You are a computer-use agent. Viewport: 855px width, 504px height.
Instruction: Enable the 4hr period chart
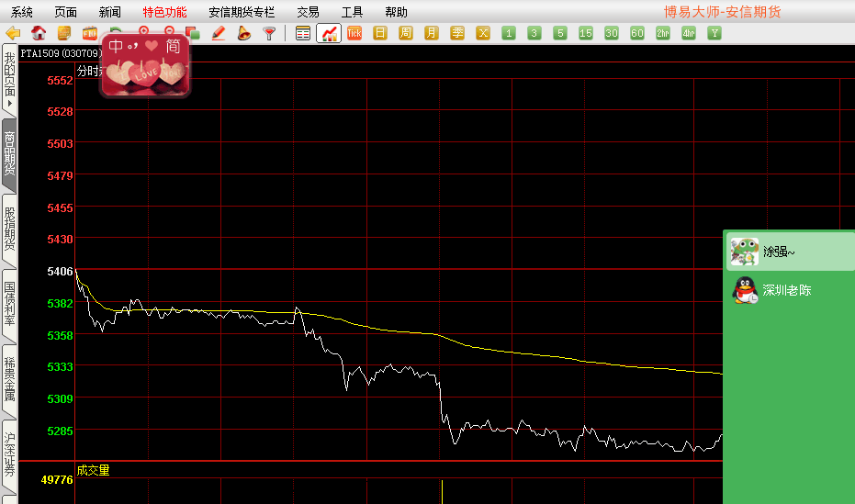coord(689,33)
